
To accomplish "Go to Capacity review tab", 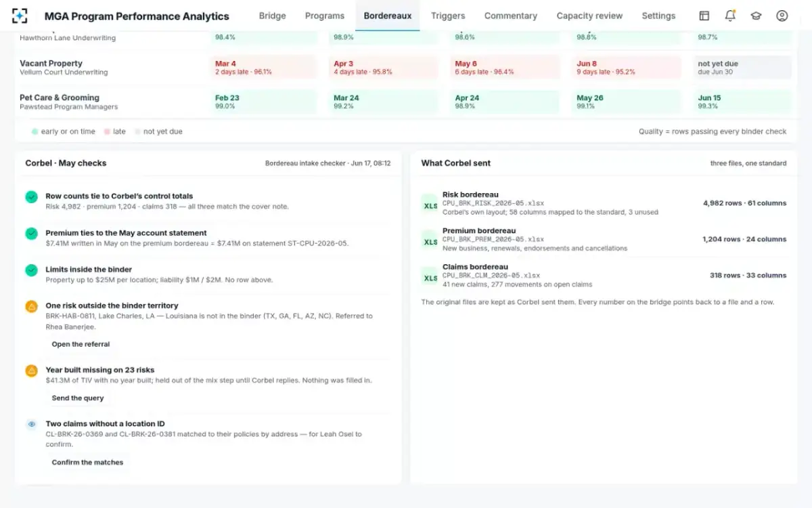I will 589,16.
